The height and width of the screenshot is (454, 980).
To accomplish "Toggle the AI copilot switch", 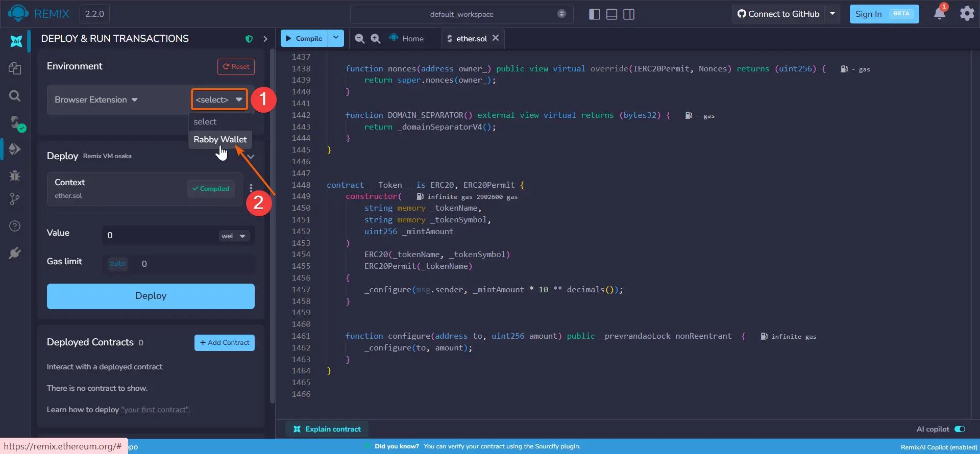I will [960, 429].
